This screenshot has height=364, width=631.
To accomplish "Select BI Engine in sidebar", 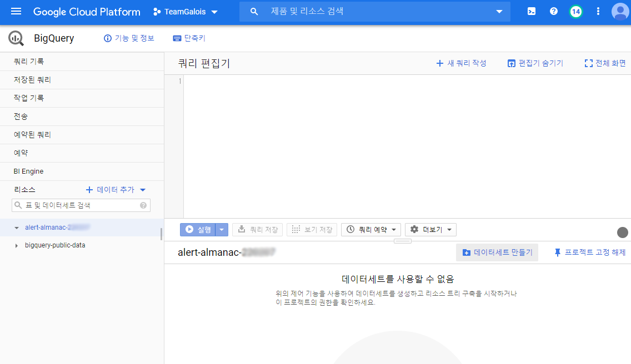I will click(82, 171).
